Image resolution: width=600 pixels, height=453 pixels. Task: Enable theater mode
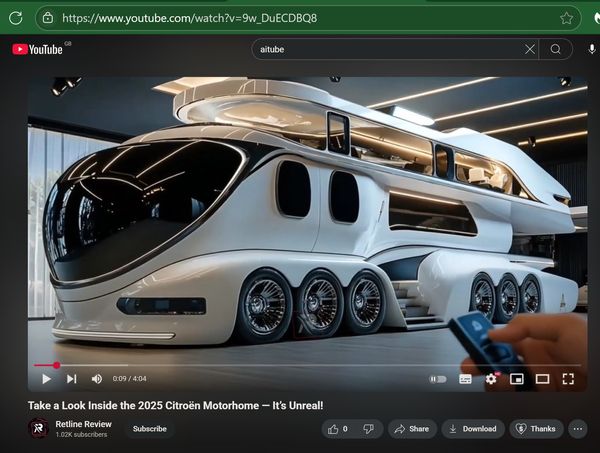pos(542,379)
